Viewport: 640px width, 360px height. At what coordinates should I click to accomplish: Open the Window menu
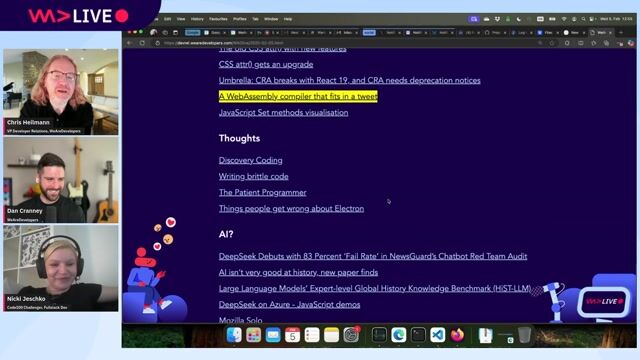coord(271,19)
